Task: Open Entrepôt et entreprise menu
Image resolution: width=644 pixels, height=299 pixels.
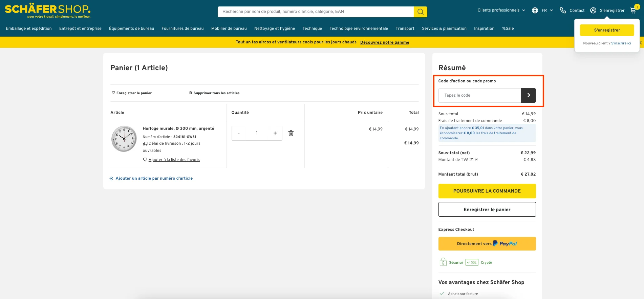Action: (x=80, y=28)
